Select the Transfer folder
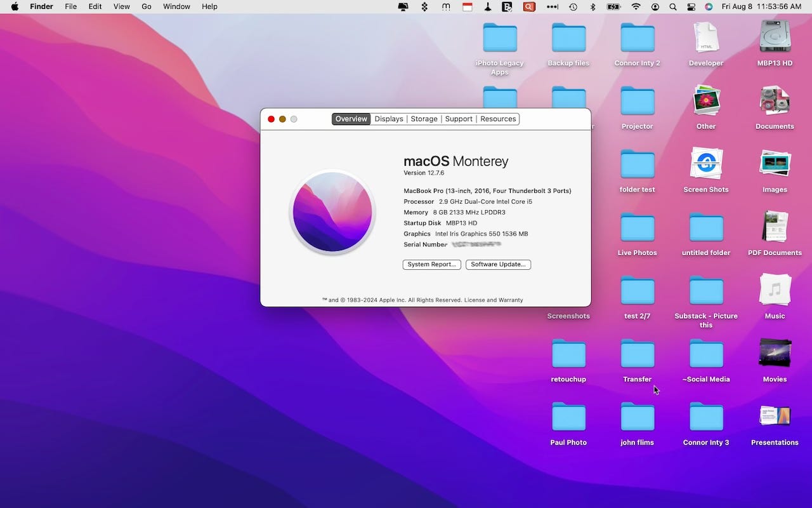Viewport: 812px width, 508px height. pyautogui.click(x=638, y=354)
